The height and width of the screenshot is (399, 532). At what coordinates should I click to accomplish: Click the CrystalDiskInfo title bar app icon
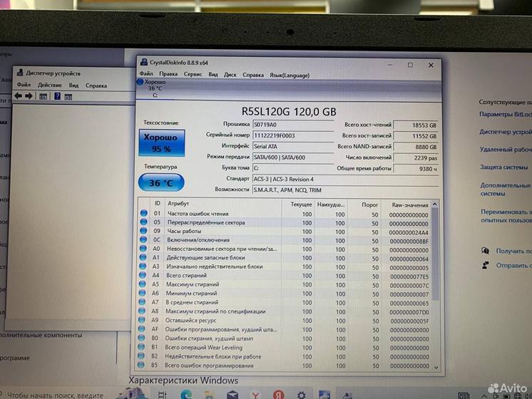(144, 62)
